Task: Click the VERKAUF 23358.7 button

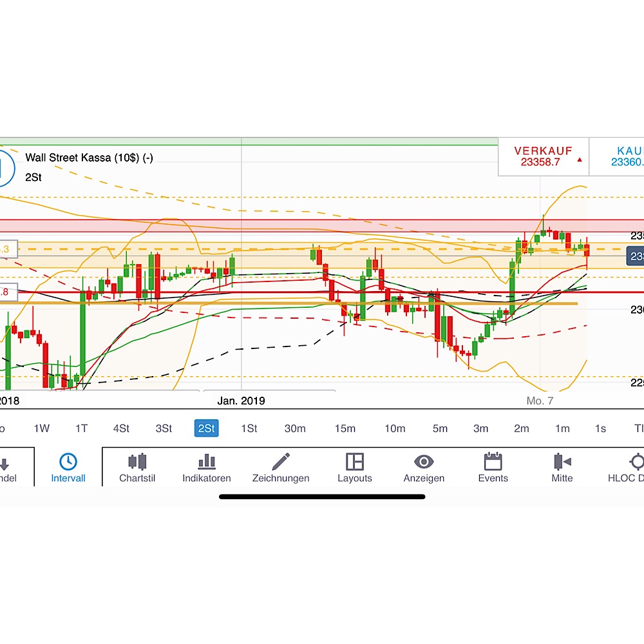Action: click(x=543, y=156)
